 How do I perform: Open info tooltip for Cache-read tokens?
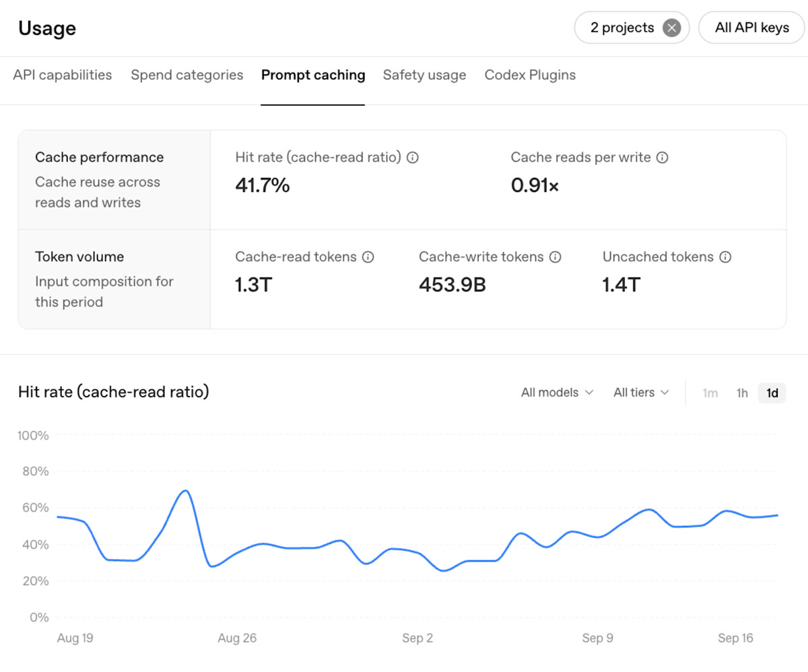pos(368,257)
